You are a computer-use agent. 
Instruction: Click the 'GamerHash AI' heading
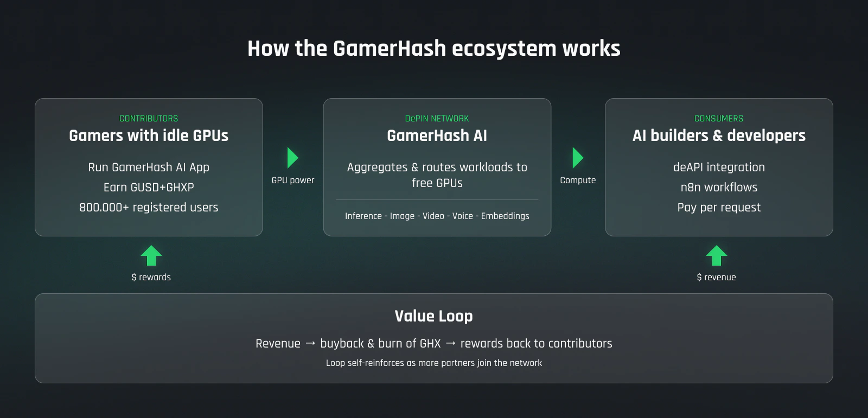[x=437, y=136]
